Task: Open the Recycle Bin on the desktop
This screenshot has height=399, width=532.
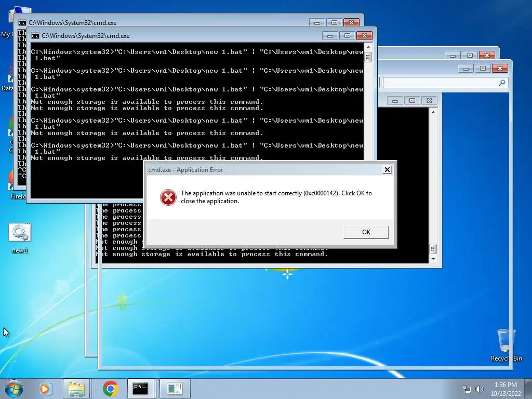Action: (506, 345)
